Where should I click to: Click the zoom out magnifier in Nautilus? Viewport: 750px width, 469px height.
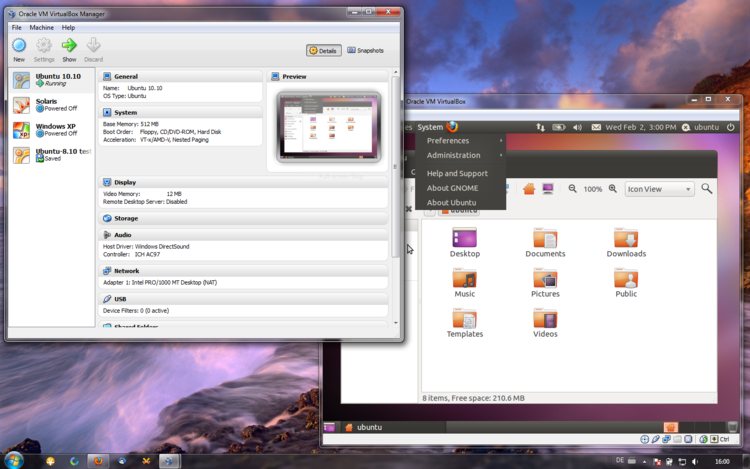(573, 189)
